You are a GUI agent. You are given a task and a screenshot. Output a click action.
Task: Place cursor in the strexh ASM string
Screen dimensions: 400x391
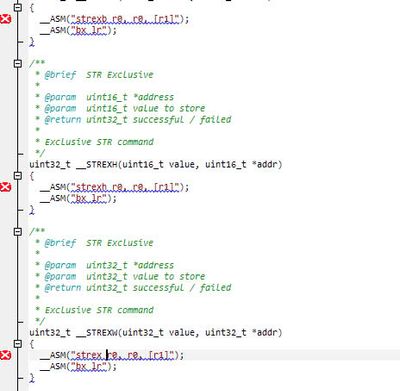tap(125, 187)
